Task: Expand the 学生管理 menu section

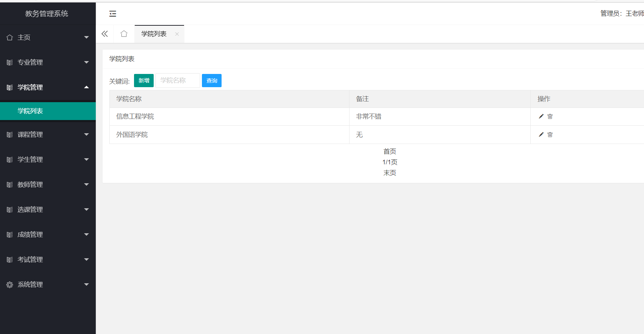Action: coord(48,160)
